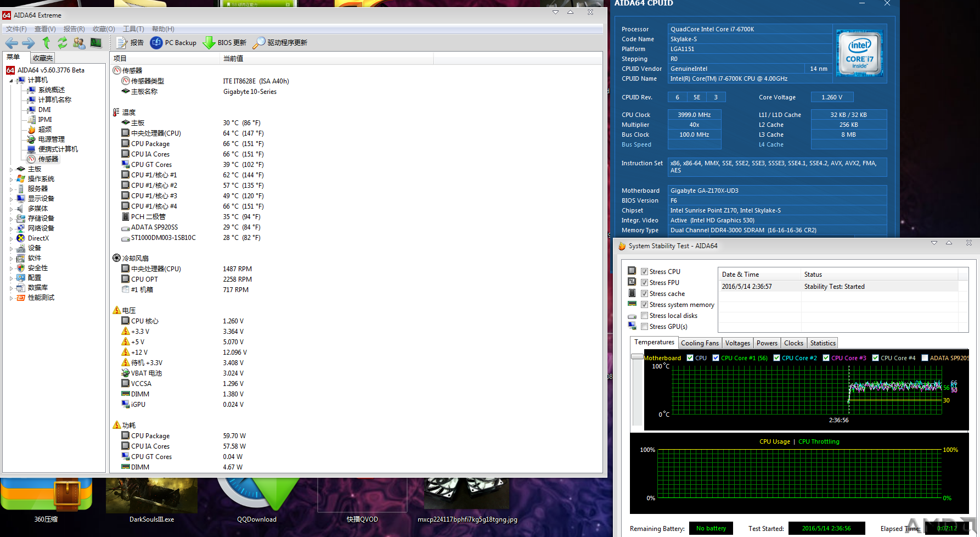Switch to the Cooling Fans tab

point(700,343)
